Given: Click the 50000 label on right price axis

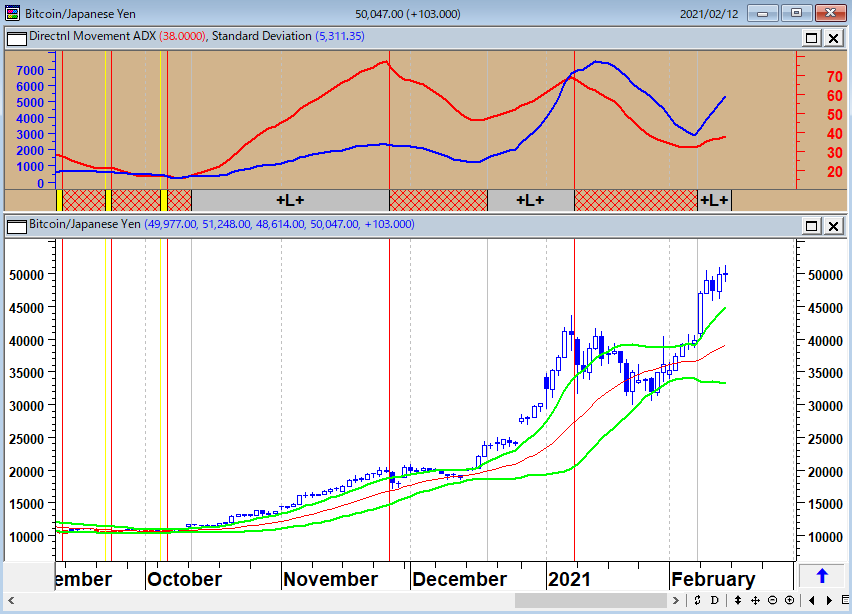Looking at the screenshot, I should [x=825, y=275].
